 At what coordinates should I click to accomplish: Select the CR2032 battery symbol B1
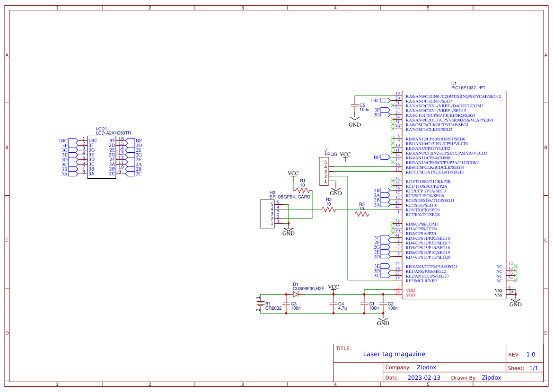click(261, 303)
